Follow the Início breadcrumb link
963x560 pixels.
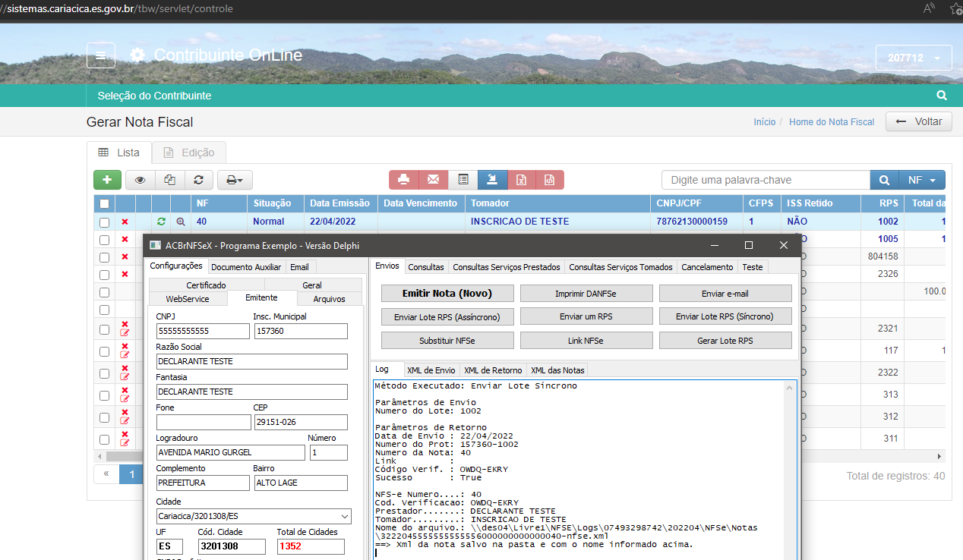pyautogui.click(x=765, y=121)
